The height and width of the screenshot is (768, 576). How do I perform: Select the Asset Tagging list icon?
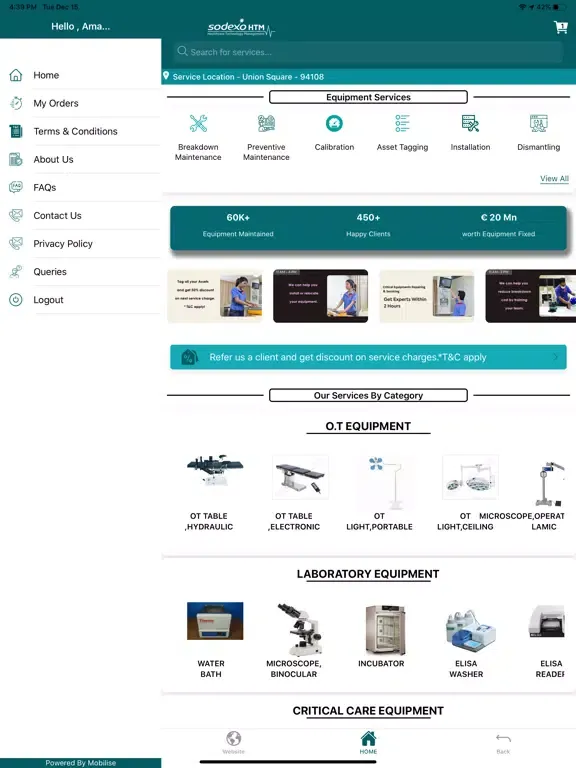tap(402, 123)
